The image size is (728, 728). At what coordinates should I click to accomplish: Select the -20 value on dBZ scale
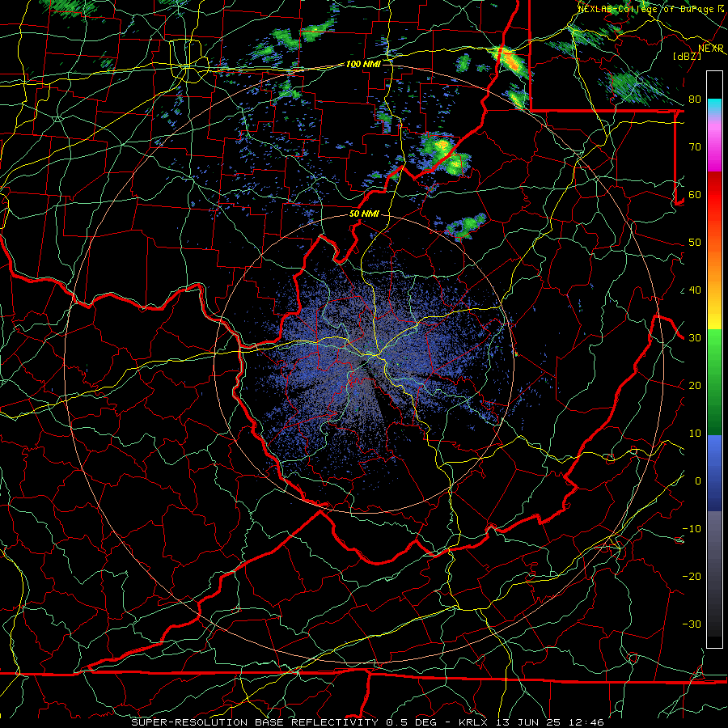pyautogui.click(x=692, y=577)
